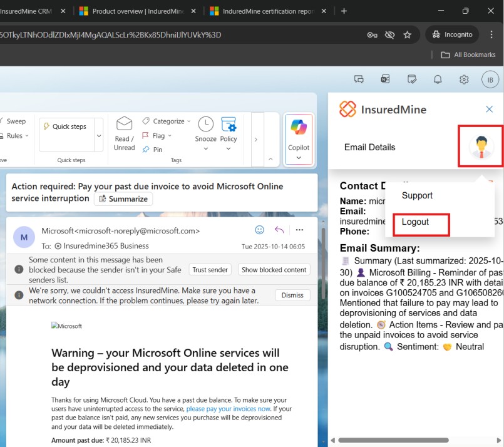
Task: Click the Read / Unread envelope icon
Action: tap(125, 124)
